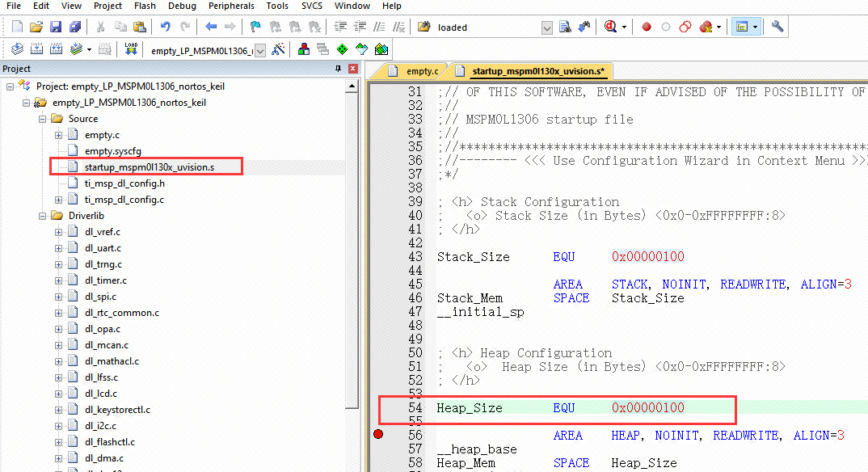The image size is (868, 472).
Task: Open Configuration wrench icon
Action: (x=777, y=27)
